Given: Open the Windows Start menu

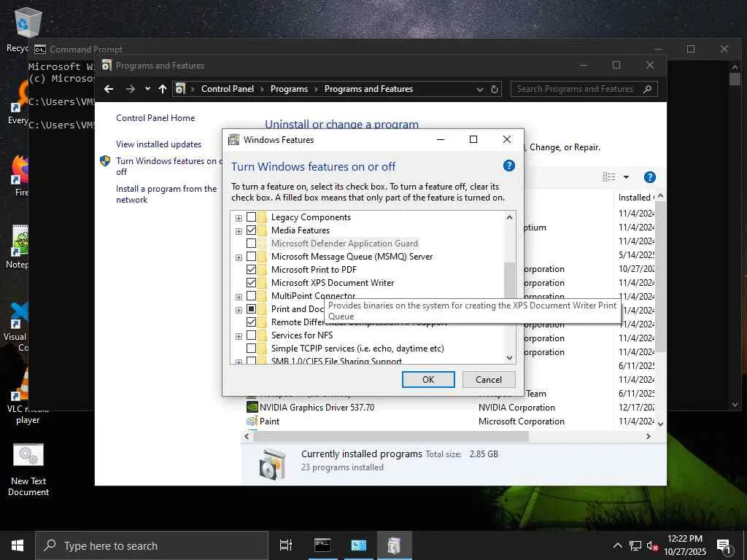Looking at the screenshot, I should pos(18,545).
